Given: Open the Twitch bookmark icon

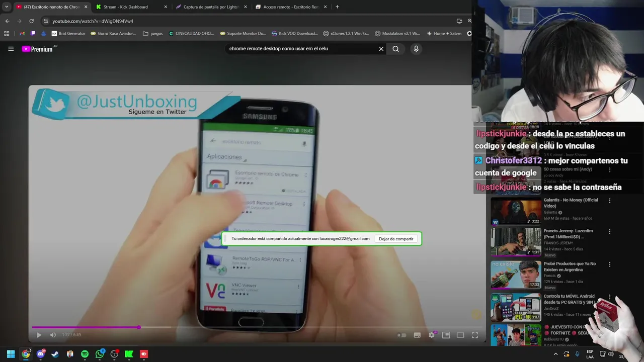Looking at the screenshot, I should coord(33,34).
